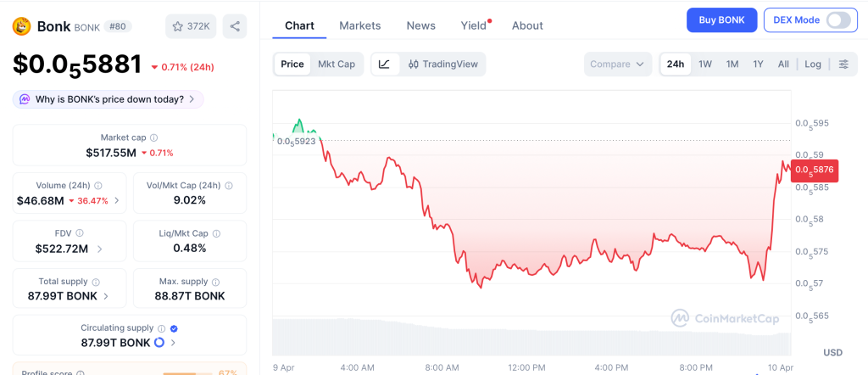This screenshot has width=868, height=375.
Task: Click verified badge beside Circulating supply
Action: pos(174,327)
